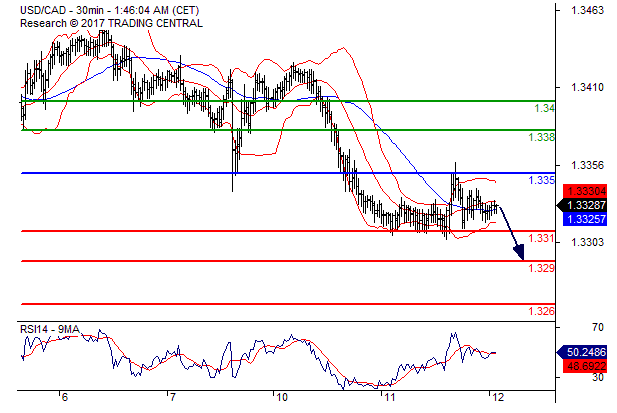Click the blue 1.33257 price tag
Viewport: 617px width, 413px height.
[585, 219]
